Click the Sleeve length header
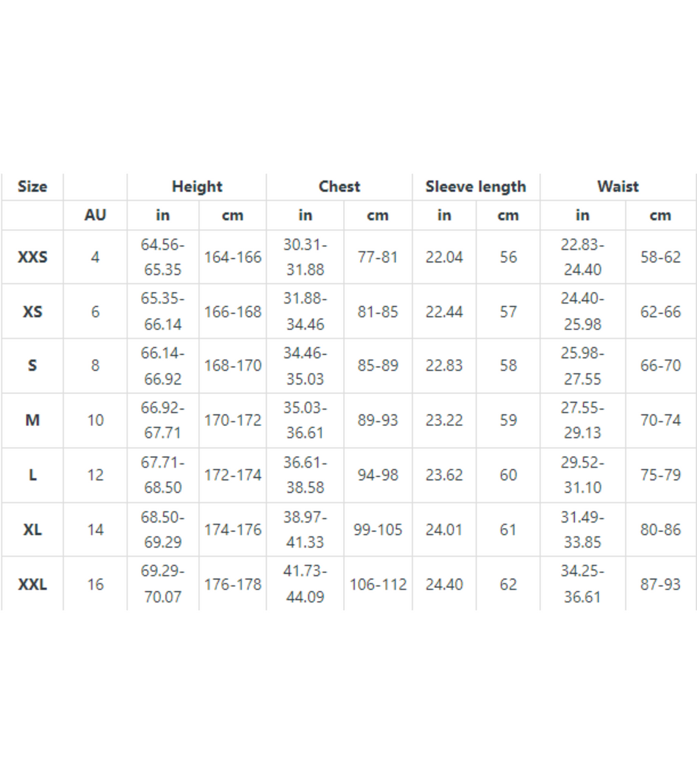 click(476, 186)
